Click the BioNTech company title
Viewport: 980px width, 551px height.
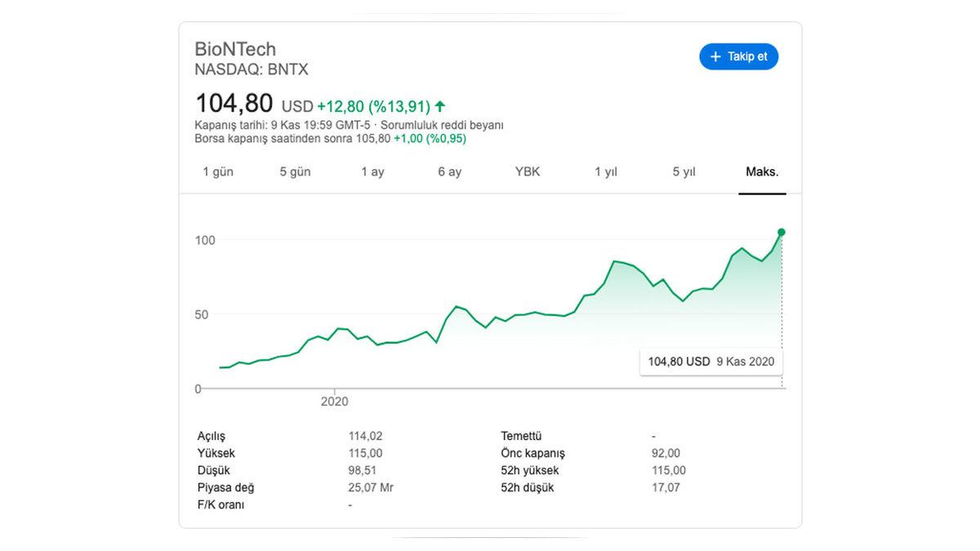pyautogui.click(x=235, y=48)
